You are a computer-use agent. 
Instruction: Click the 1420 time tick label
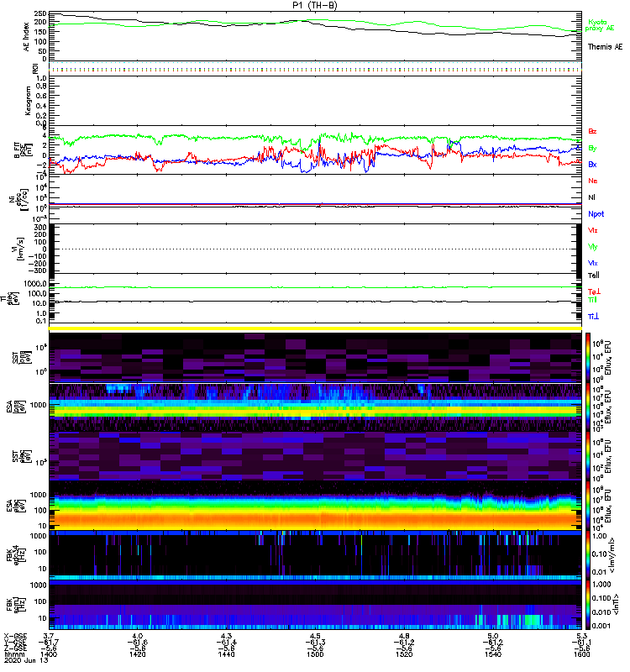click(137, 654)
